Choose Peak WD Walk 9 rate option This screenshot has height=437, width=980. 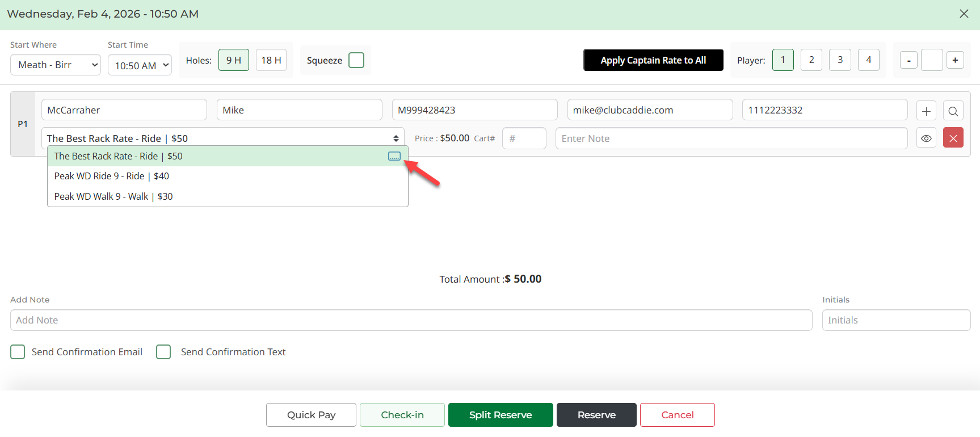coord(113,196)
